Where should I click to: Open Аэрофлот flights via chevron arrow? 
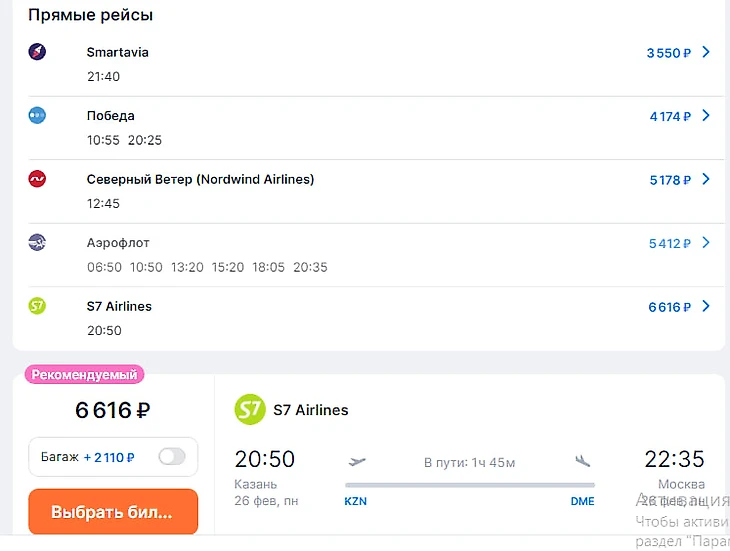point(706,243)
